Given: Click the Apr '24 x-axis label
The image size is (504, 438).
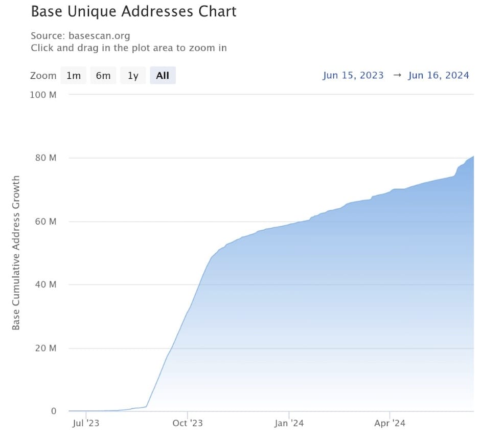Looking at the screenshot, I should click(390, 423).
